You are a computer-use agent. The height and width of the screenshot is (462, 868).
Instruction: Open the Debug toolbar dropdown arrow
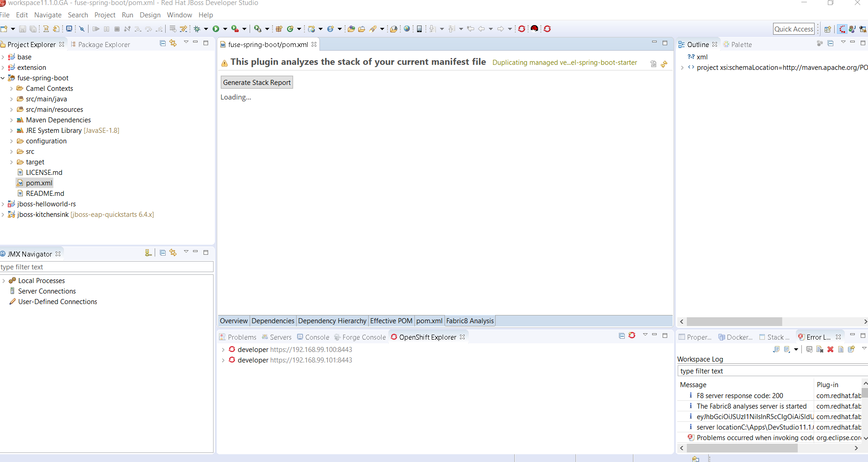(206, 29)
